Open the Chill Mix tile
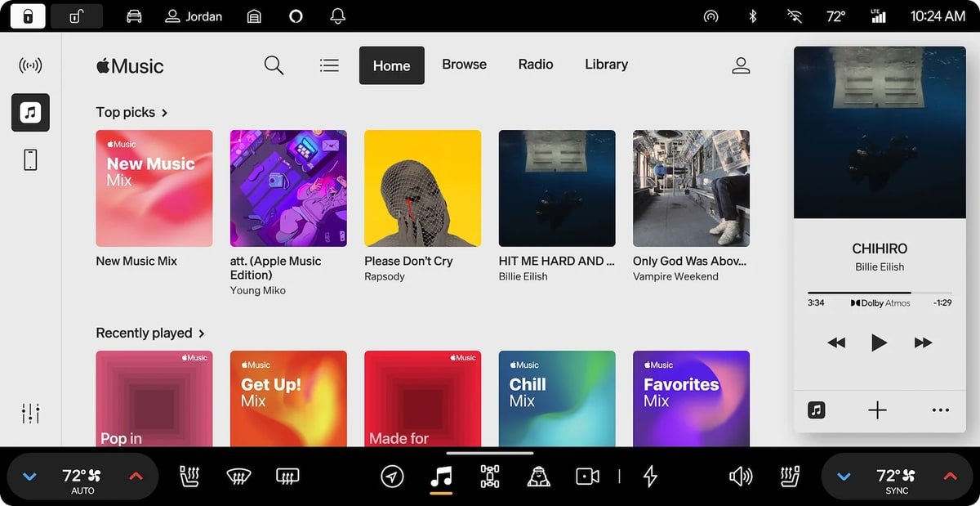Screen dimensions: 980x506 557,398
